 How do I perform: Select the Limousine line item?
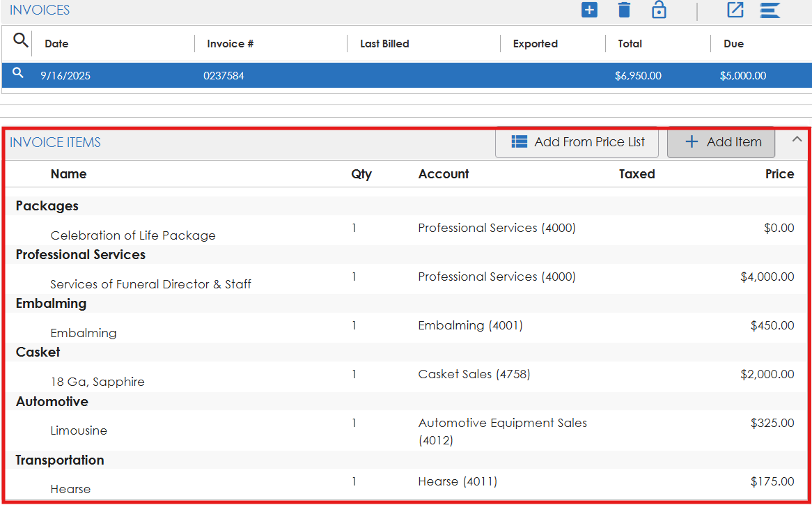pyautogui.click(x=79, y=430)
